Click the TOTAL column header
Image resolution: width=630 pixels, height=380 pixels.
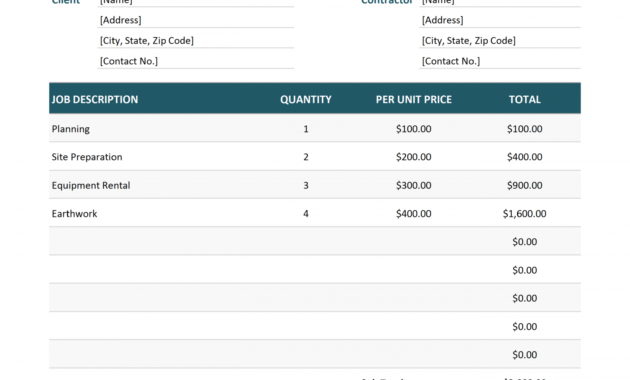tap(524, 99)
